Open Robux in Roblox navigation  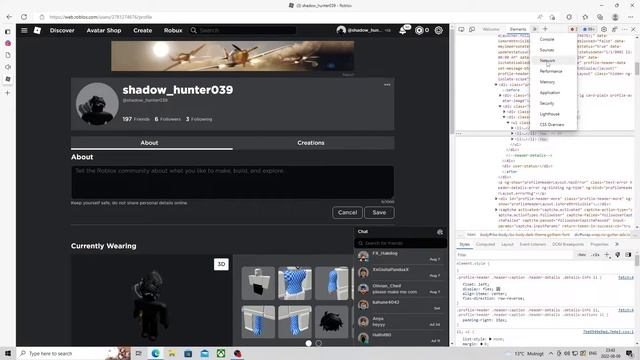click(173, 30)
